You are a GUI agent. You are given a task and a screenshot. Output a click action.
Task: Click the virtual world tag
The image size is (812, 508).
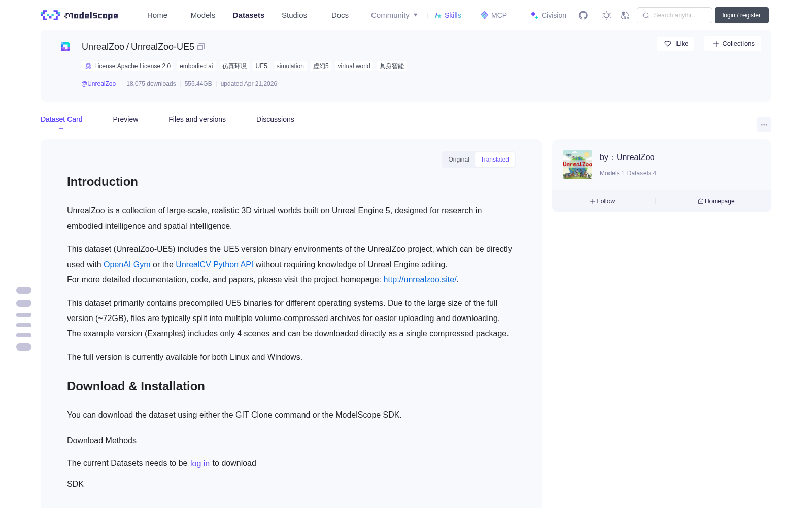pyautogui.click(x=354, y=66)
